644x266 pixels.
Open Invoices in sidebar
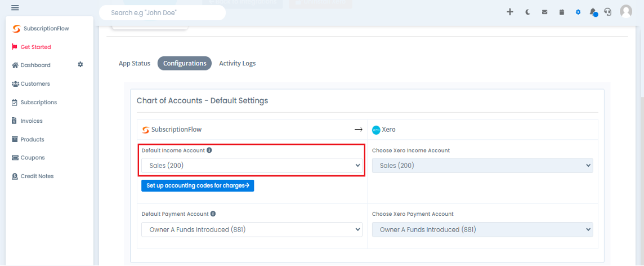coord(27,121)
